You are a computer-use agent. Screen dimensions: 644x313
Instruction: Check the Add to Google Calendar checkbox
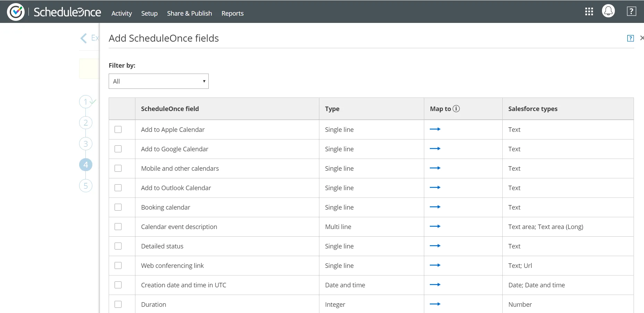click(118, 149)
